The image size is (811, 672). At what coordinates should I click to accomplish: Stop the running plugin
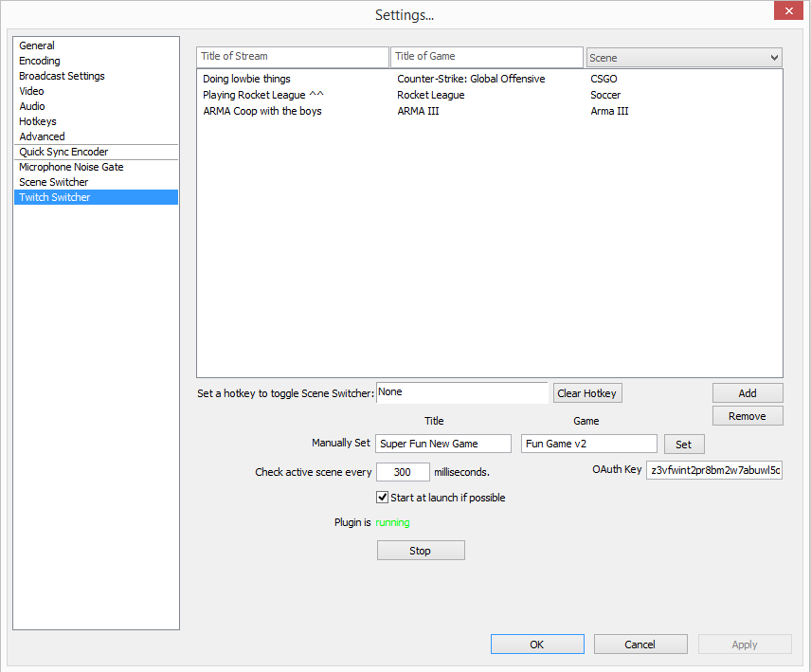(x=421, y=551)
